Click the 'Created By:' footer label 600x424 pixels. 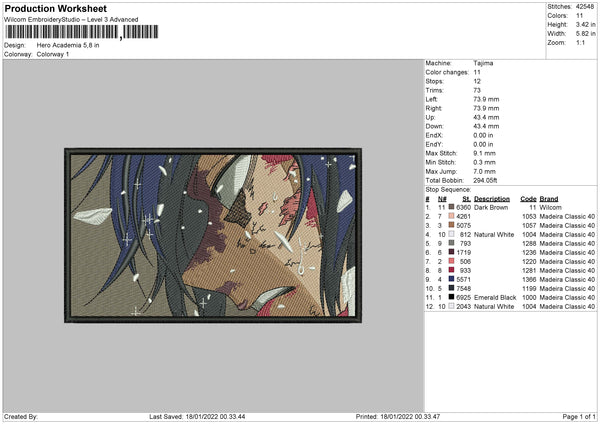point(21,416)
